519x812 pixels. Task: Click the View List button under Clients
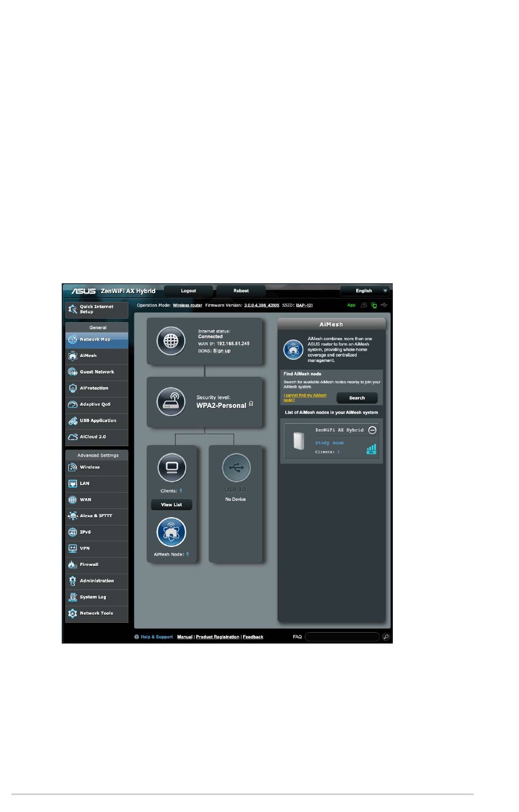(172, 505)
